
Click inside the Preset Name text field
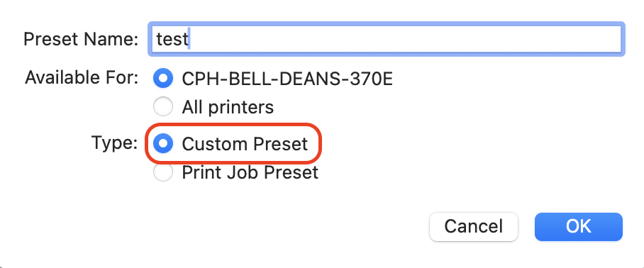pyautogui.click(x=386, y=39)
